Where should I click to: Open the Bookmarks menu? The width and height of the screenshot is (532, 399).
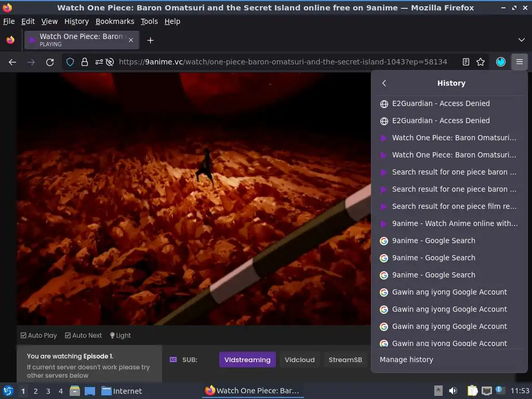point(115,21)
